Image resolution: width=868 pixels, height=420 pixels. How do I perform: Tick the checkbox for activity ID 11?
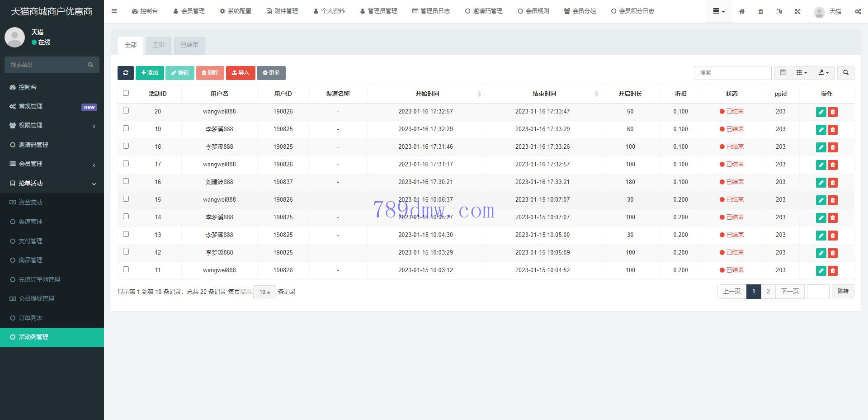[126, 269]
